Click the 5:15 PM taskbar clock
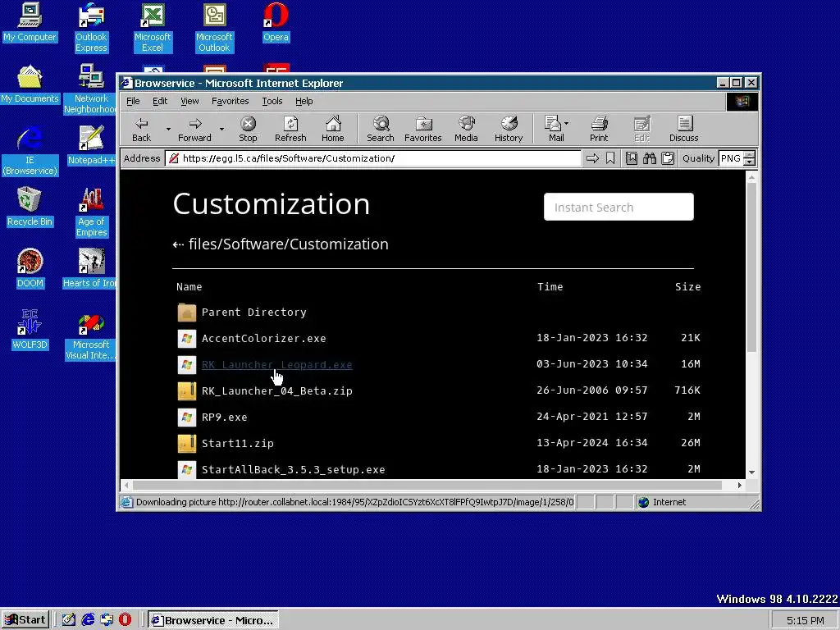The image size is (840, 630). (x=806, y=620)
